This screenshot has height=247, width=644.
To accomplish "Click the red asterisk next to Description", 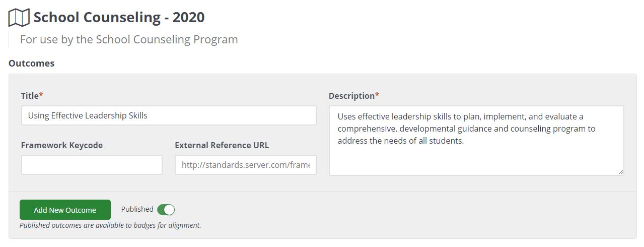I will [x=377, y=95].
